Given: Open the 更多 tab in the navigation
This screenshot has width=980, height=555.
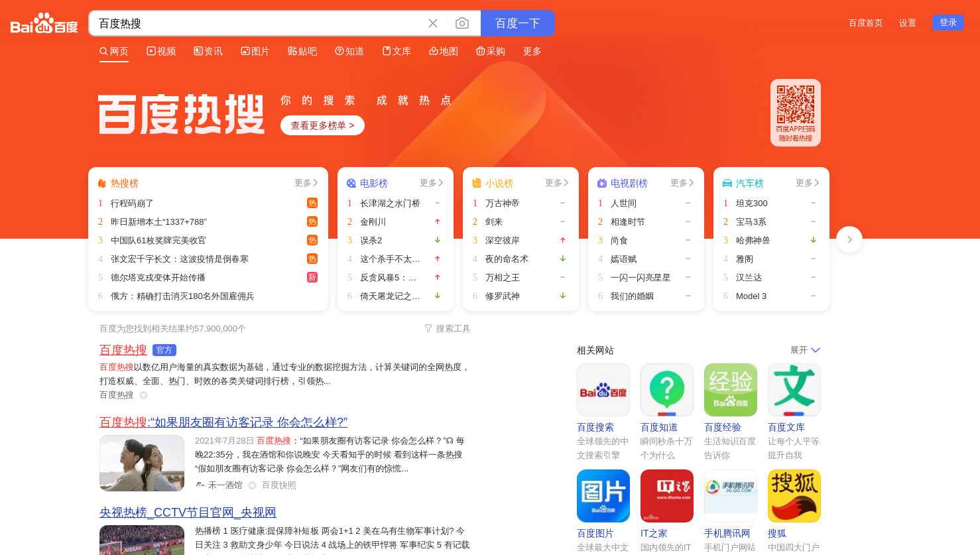Looking at the screenshot, I should click(532, 51).
